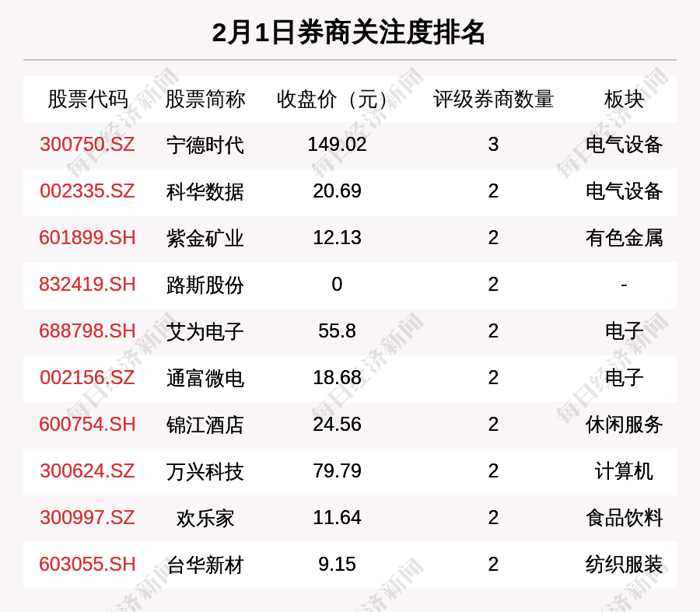Image resolution: width=700 pixels, height=612 pixels.
Task: Select stock code 002335.SZ
Action: [x=87, y=191]
